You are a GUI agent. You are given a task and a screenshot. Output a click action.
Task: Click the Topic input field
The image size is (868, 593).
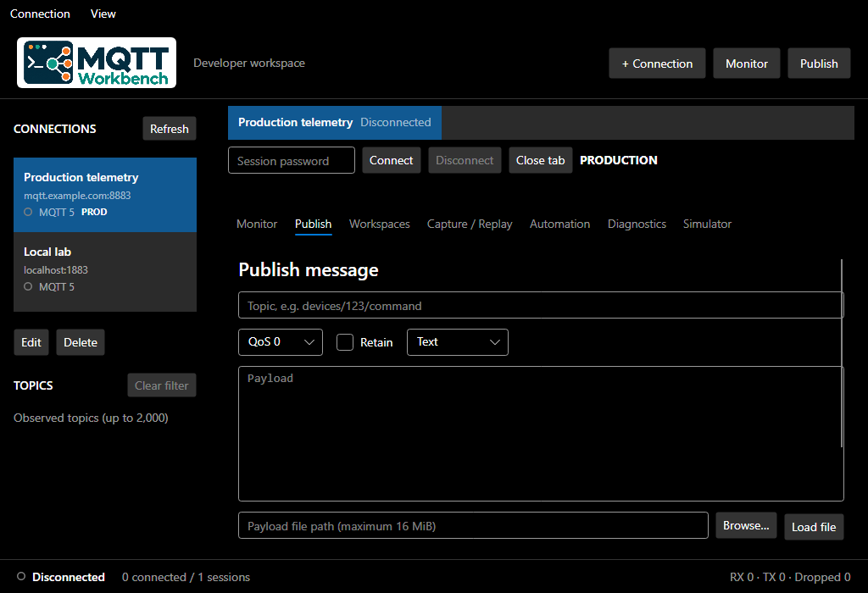541,305
